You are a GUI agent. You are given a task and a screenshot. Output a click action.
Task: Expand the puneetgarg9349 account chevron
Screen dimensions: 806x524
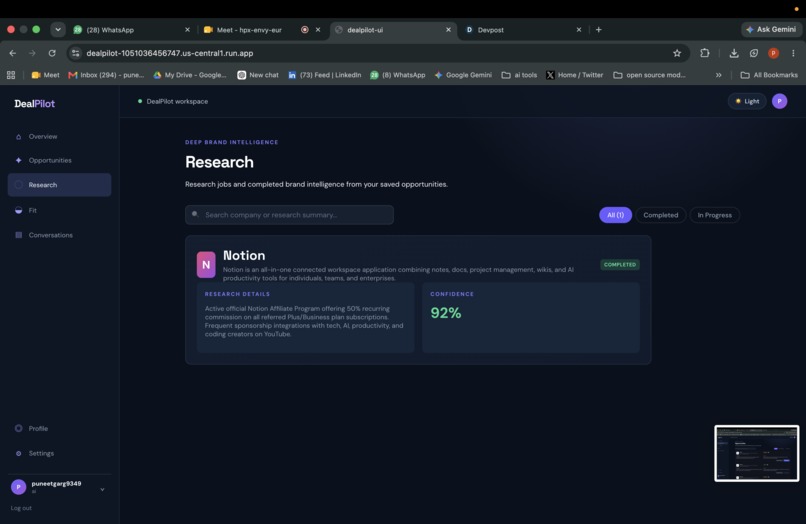click(x=102, y=490)
